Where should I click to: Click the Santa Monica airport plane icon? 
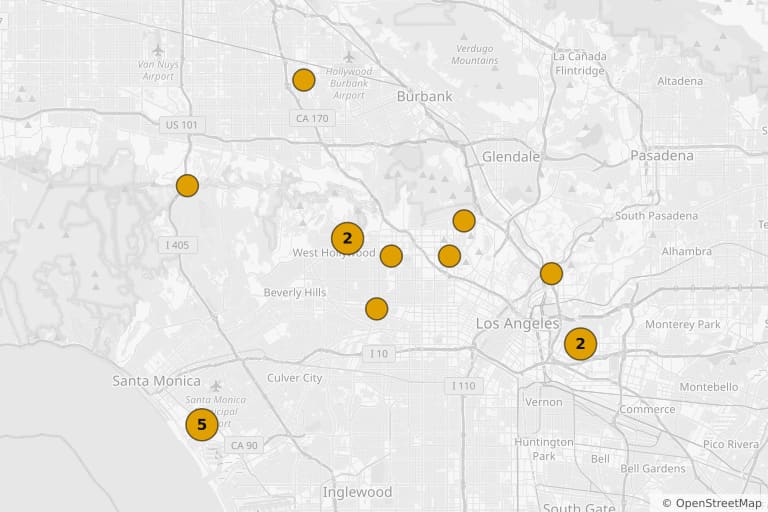[216, 386]
